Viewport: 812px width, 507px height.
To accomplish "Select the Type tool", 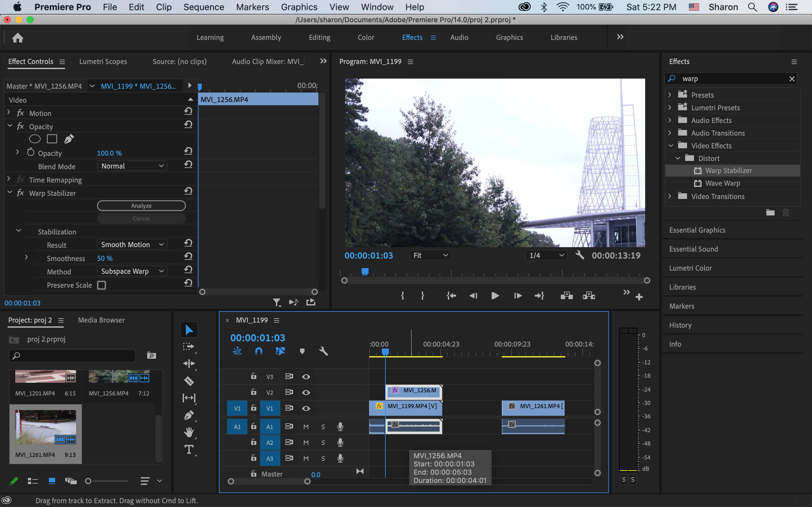I will pyautogui.click(x=189, y=449).
